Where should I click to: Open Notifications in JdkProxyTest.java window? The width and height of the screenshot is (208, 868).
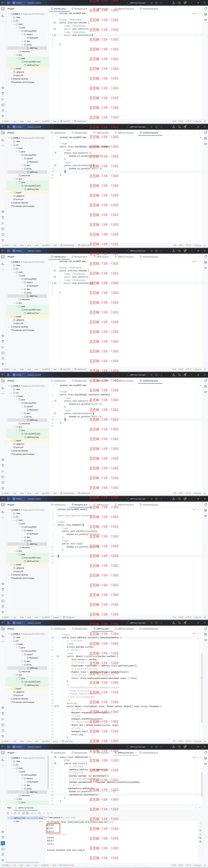point(206,753)
